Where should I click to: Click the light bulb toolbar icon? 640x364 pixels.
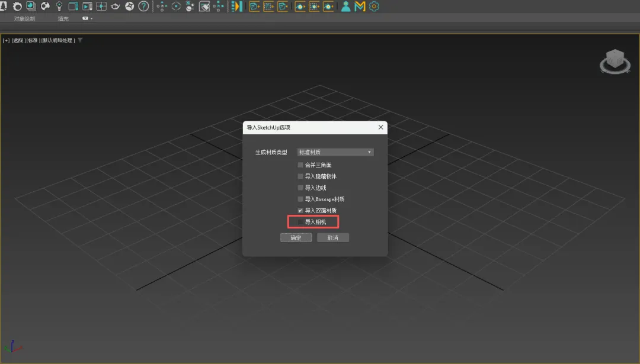pyautogui.click(x=59, y=6)
